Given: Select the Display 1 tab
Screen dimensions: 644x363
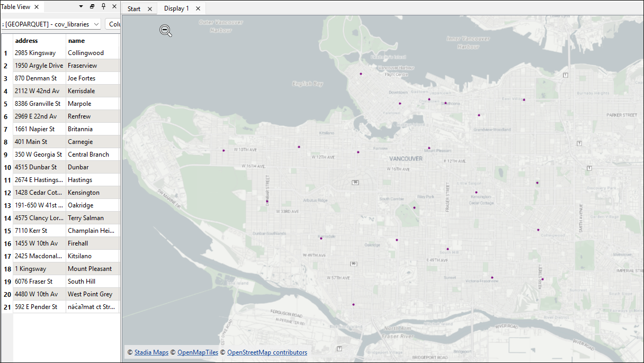Looking at the screenshot, I should coord(176,9).
